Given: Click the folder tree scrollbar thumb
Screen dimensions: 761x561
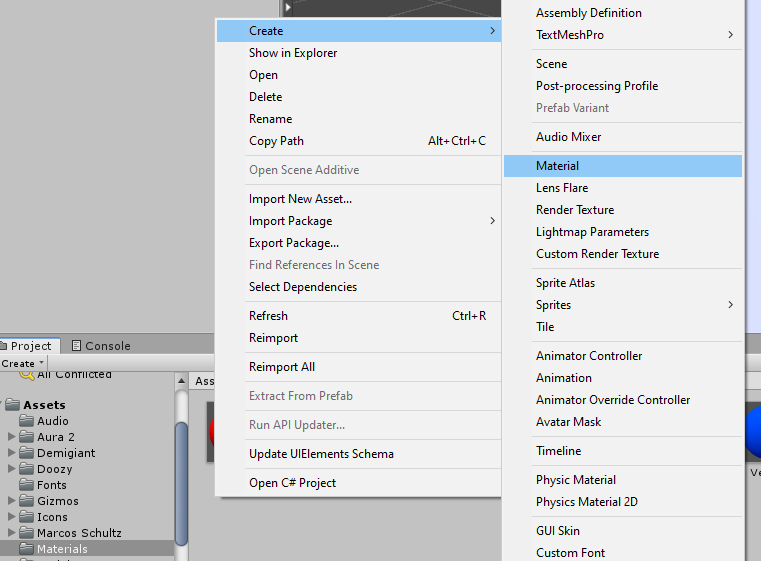Looking at the screenshot, I should pyautogui.click(x=182, y=484).
